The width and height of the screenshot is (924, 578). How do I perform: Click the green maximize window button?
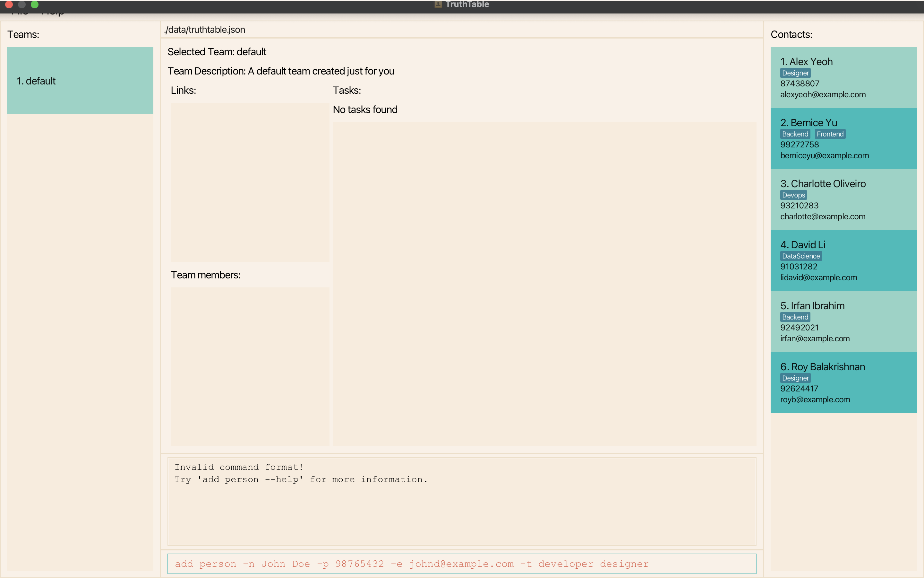click(34, 4)
